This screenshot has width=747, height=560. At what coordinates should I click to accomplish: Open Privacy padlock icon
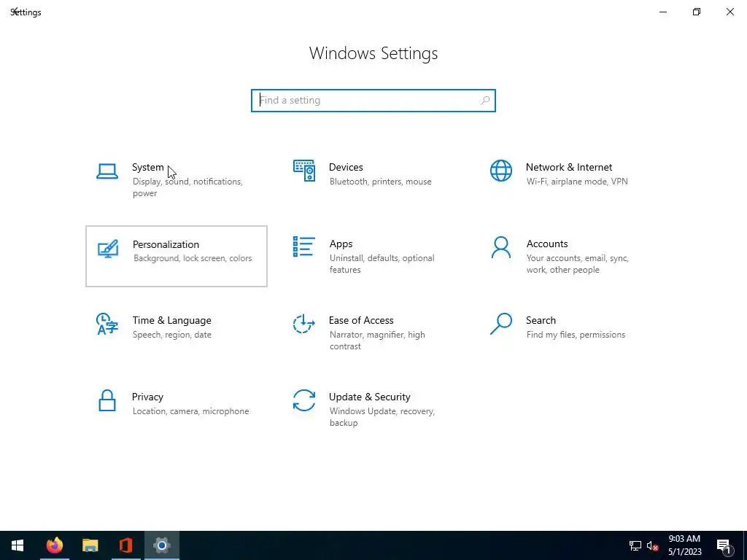[x=107, y=400]
